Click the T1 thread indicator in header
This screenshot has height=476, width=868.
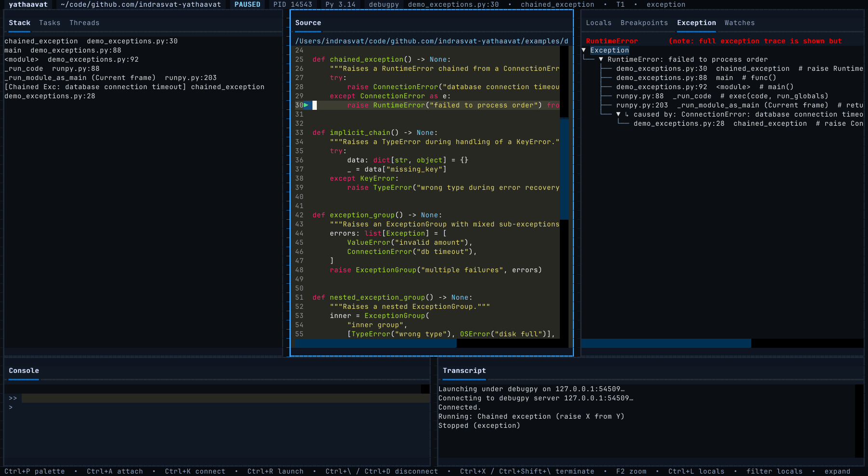[x=621, y=4]
